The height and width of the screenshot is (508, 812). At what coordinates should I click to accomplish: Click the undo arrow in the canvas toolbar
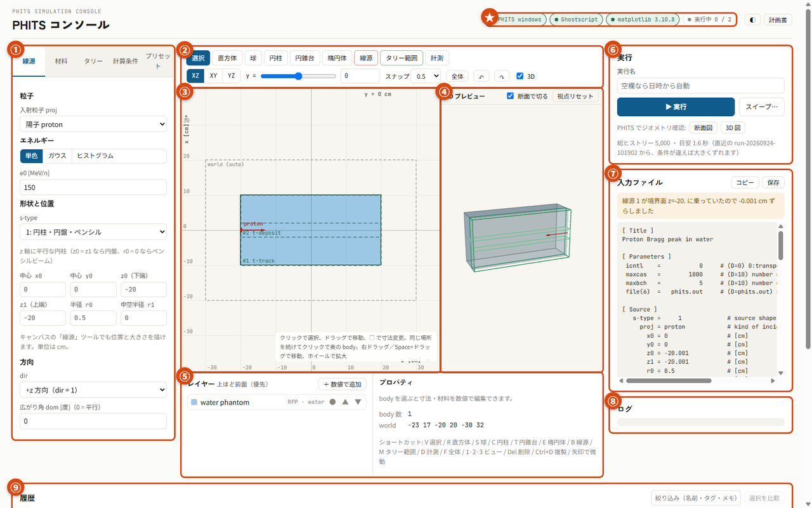click(483, 76)
